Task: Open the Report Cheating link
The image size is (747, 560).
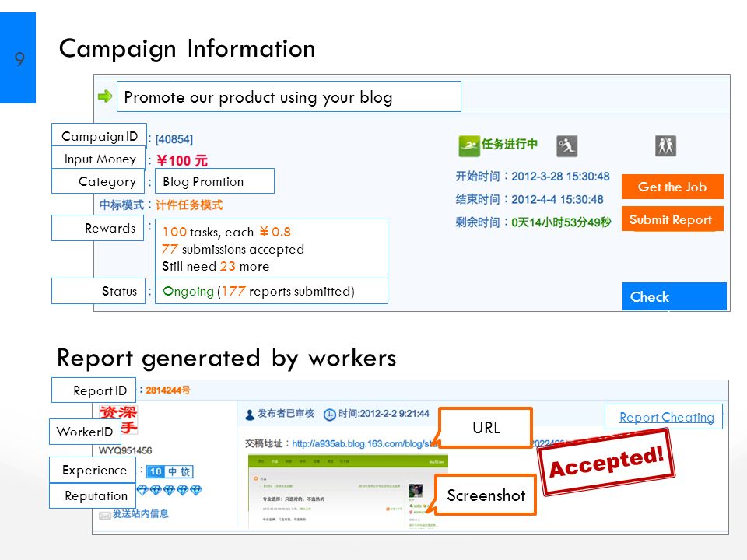Action: [x=667, y=417]
